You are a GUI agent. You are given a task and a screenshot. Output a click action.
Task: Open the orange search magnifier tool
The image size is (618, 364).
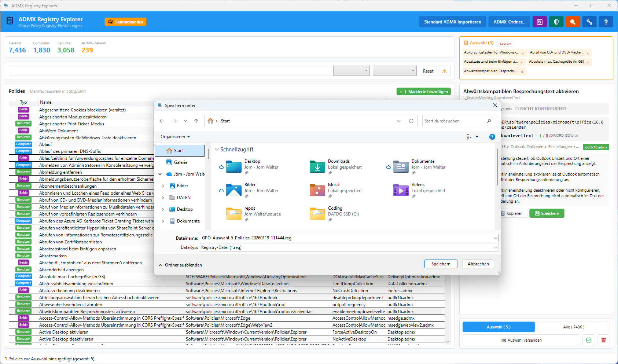pos(573,22)
